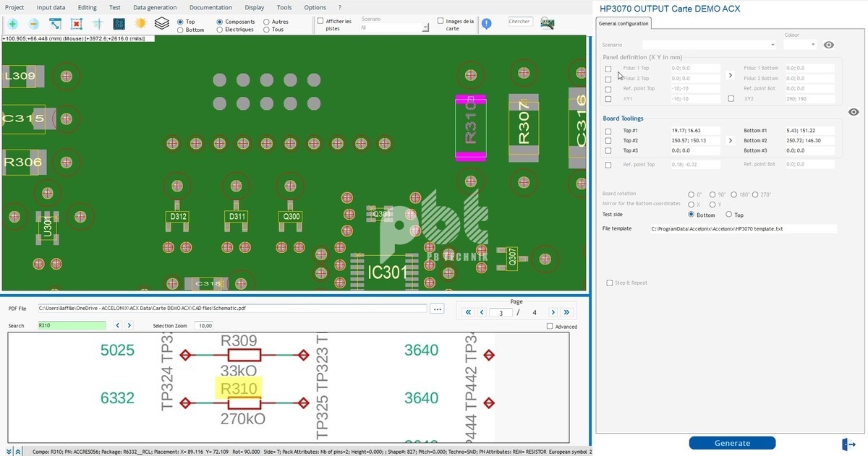Copy board toolings top to bottom arrow

[x=730, y=141]
